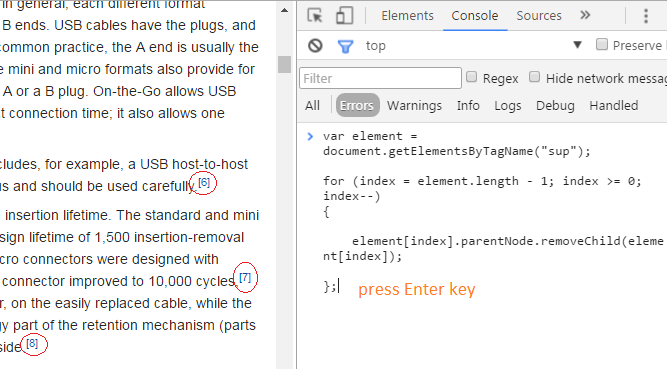
Task: Click the page scrollbar up arrow
Action: (x=284, y=11)
